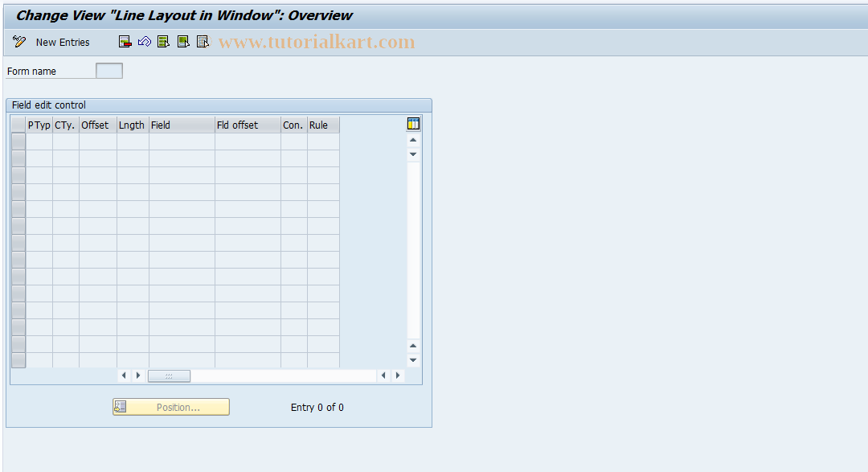Click the Fld offset column header
This screenshot has width=868, height=472.
coord(248,125)
